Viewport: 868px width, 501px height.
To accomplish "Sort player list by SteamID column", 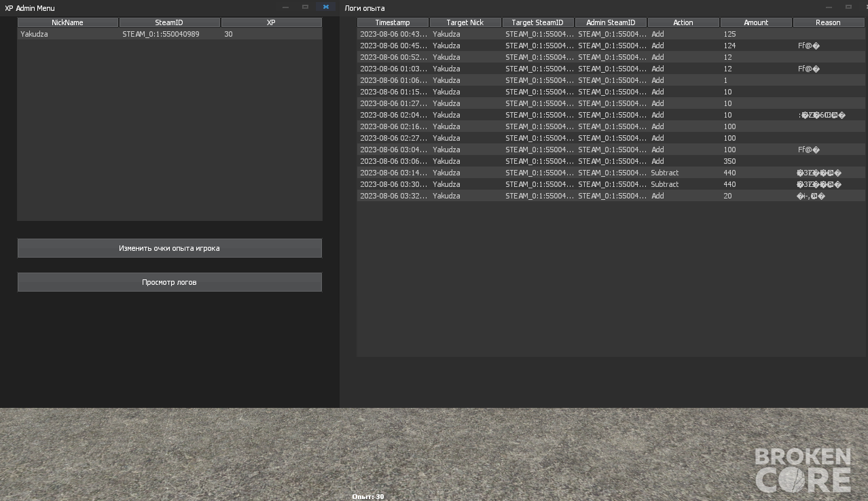I will (x=169, y=22).
